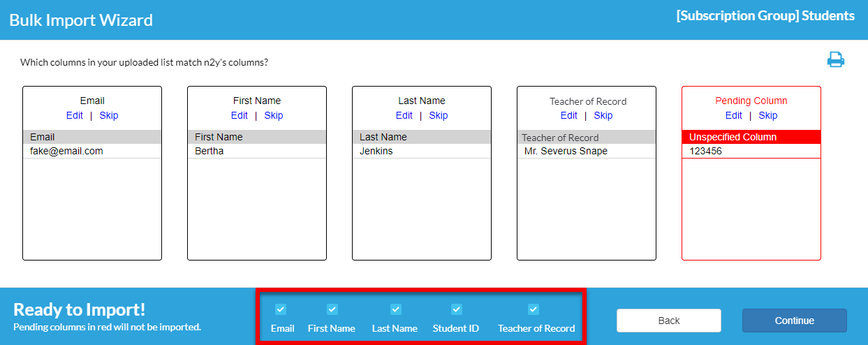Uncheck the Last Name checkbox
This screenshot has height=345, width=868.
(x=395, y=309)
